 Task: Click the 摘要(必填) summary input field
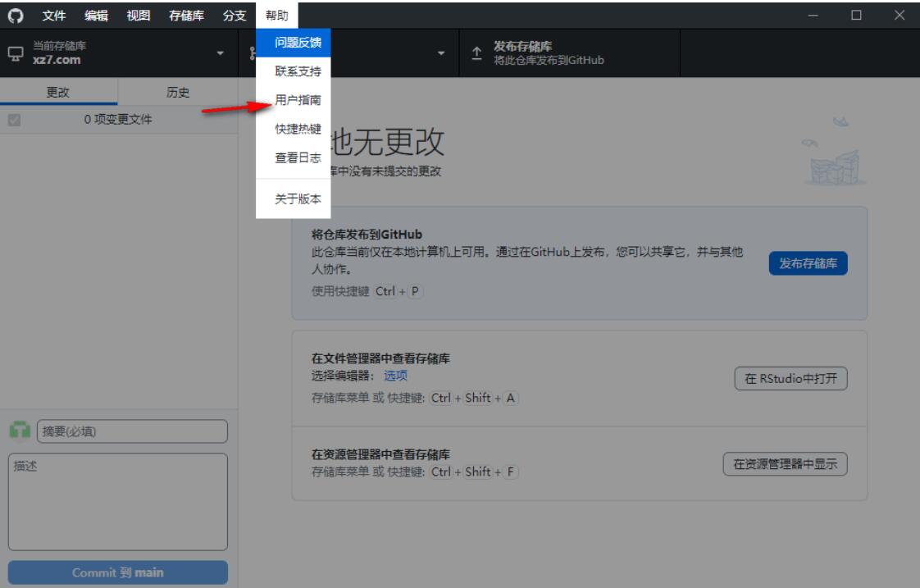coord(132,431)
